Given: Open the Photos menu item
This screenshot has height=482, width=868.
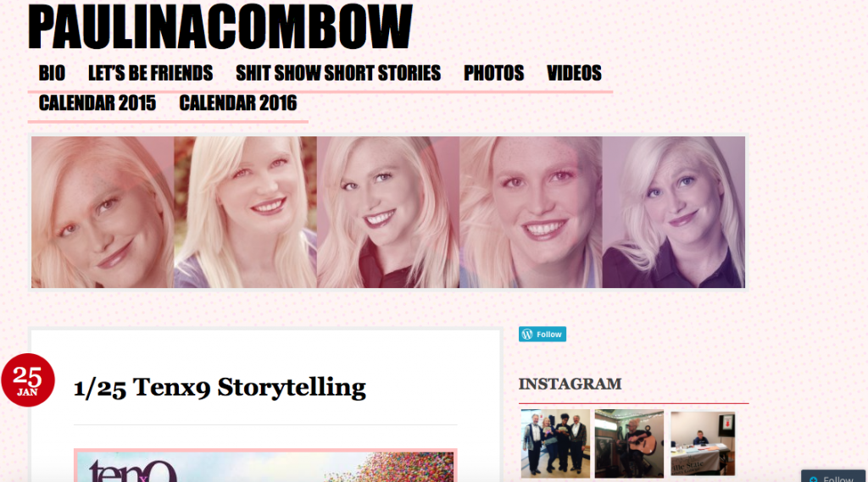Looking at the screenshot, I should click(x=494, y=73).
